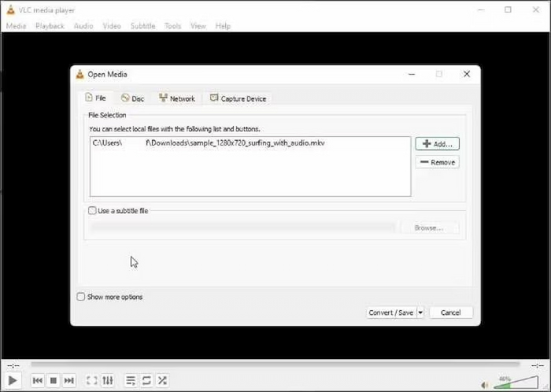551x392 pixels.
Task: Switch to the Capture Device tab
Action: (238, 98)
